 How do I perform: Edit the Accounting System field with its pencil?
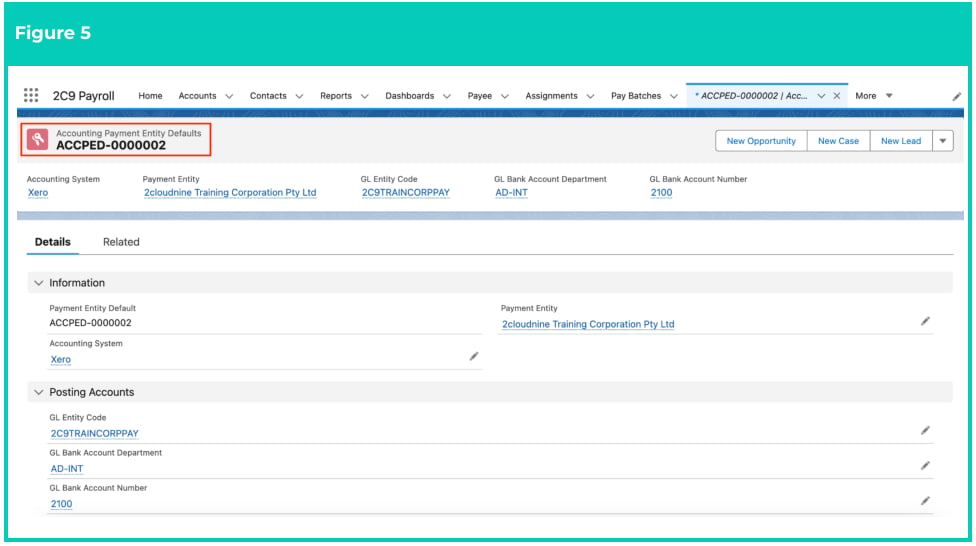(x=474, y=356)
